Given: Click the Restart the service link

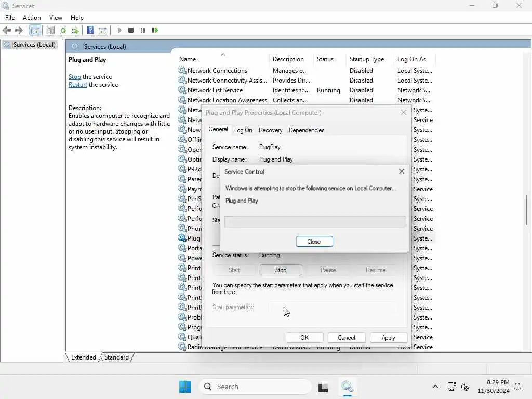Looking at the screenshot, I should pos(78,85).
